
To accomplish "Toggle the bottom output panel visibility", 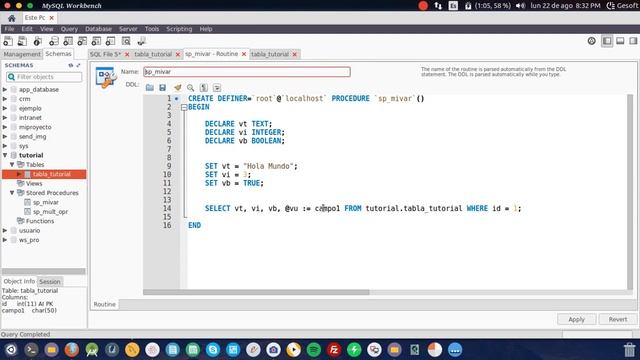I will click(620, 41).
